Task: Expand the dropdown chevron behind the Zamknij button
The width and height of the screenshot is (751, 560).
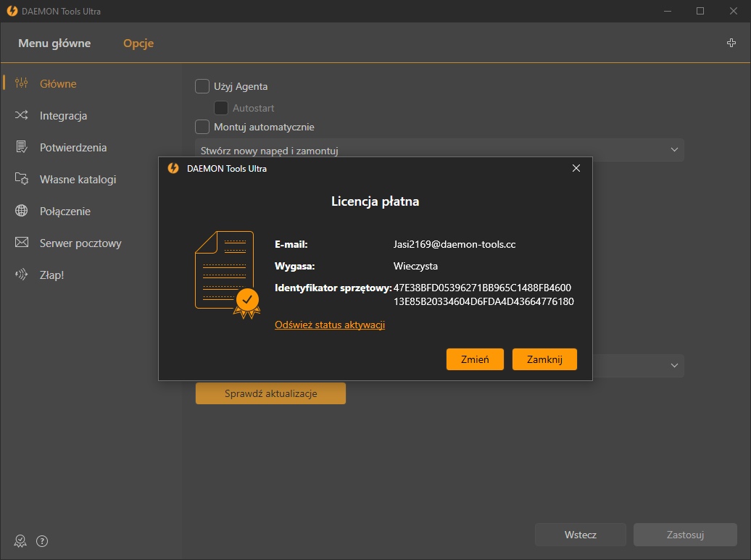Action: [674, 366]
